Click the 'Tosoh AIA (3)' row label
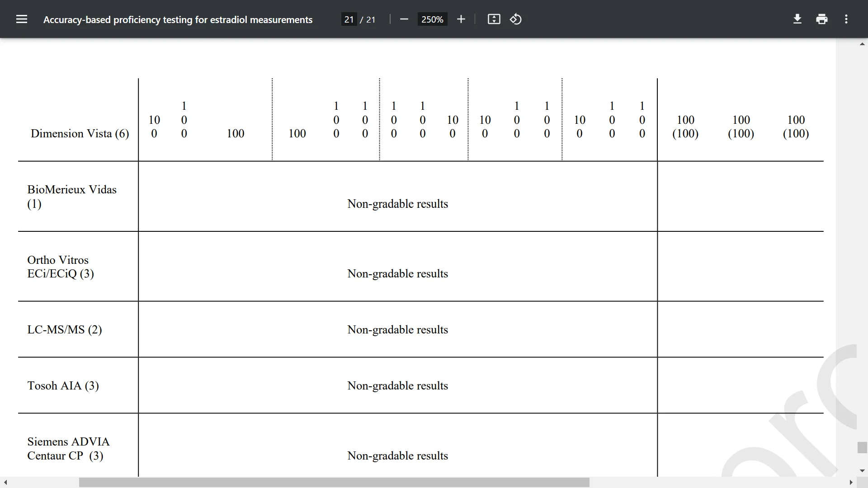Viewport: 868px width, 488px height. [x=63, y=385]
